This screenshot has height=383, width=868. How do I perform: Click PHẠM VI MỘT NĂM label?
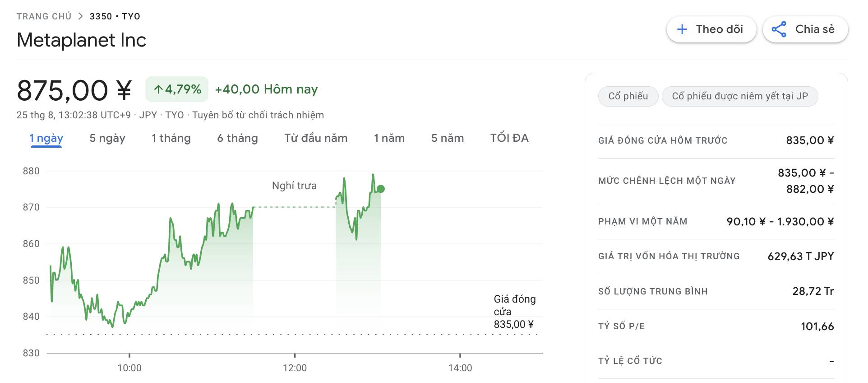pyautogui.click(x=643, y=221)
